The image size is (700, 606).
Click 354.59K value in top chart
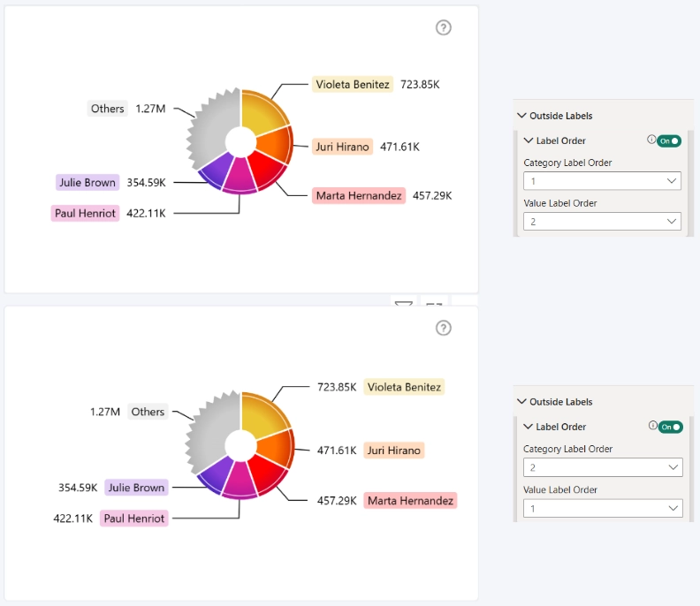(x=146, y=183)
